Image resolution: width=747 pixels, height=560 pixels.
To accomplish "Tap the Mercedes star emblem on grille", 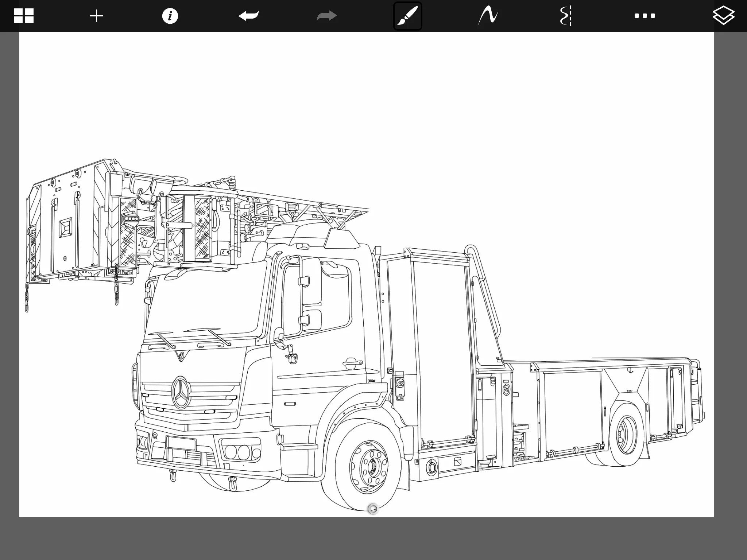I will (x=181, y=392).
